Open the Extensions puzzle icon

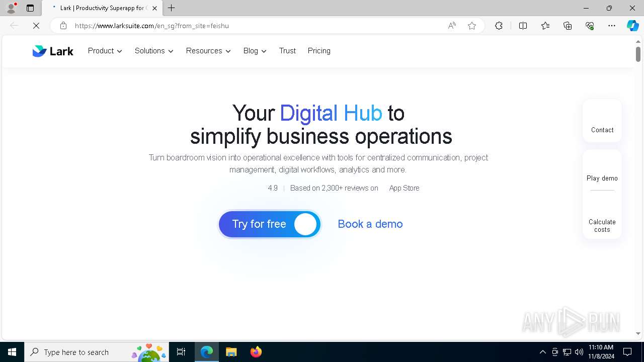[x=499, y=26]
